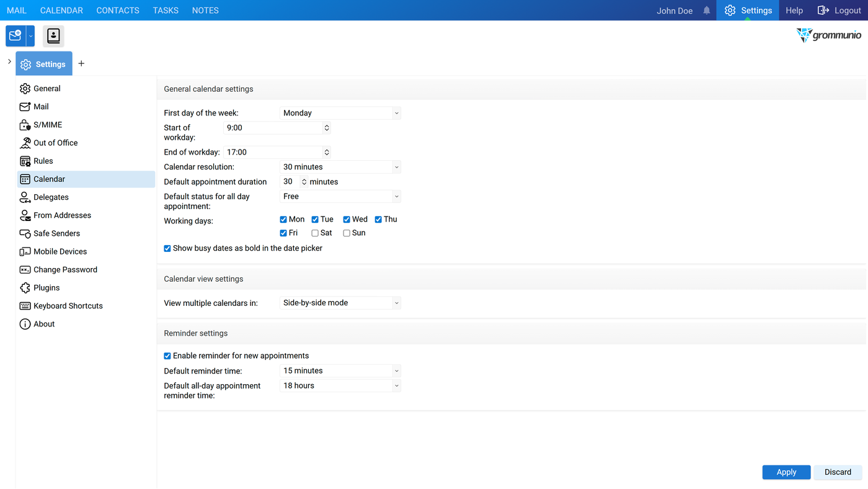This screenshot has height=489, width=868.
Task: Click the Safe Senders icon
Action: [x=25, y=233]
